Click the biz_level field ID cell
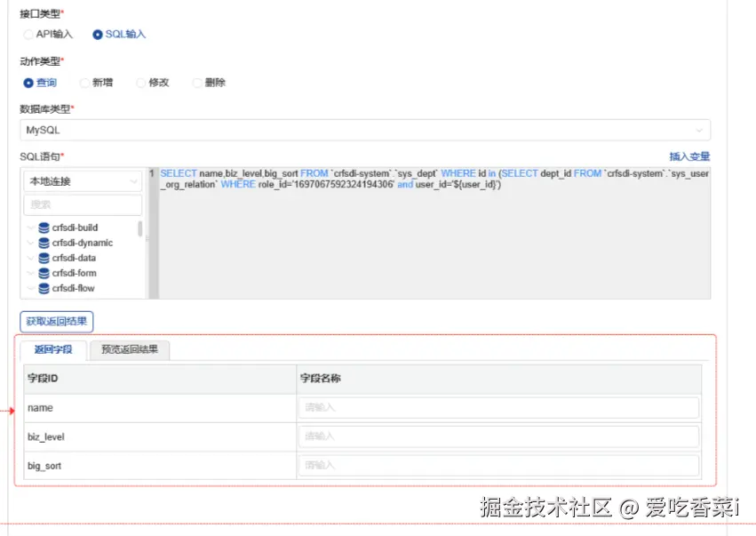Viewport: 756px width, 536px height. 160,437
